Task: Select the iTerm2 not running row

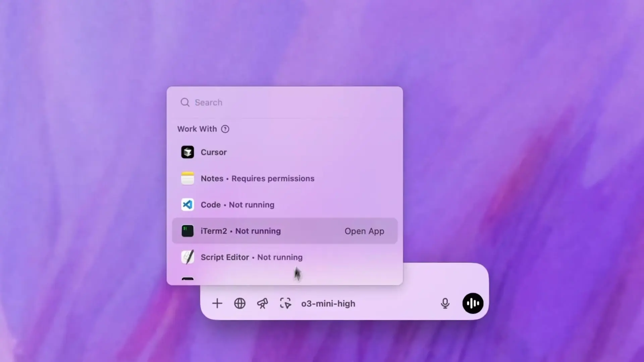Action: pyautogui.click(x=285, y=231)
